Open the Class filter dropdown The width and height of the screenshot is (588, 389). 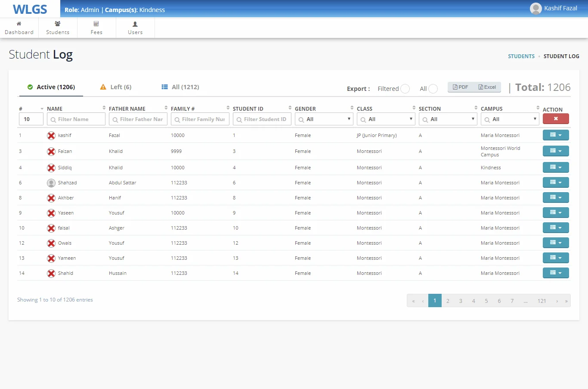coord(386,119)
